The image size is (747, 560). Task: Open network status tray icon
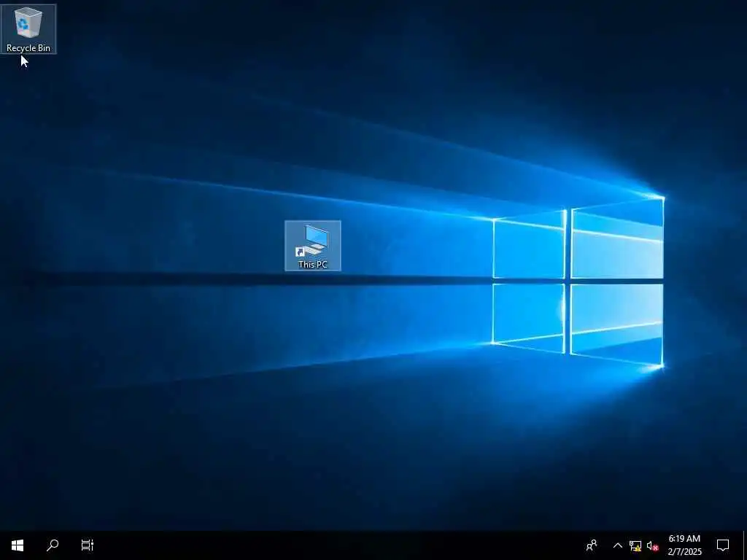point(635,545)
